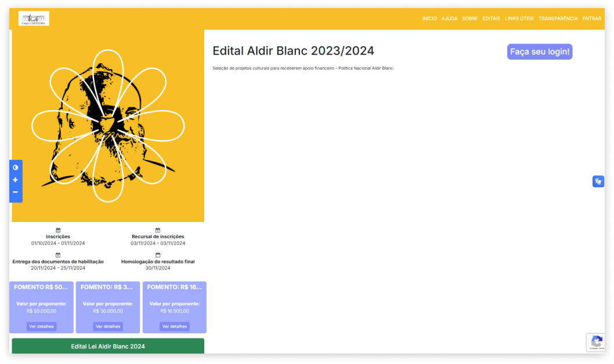The image size is (614, 364).
Task: Click the Recursal de inscrições calendar icon
Action: point(158,230)
